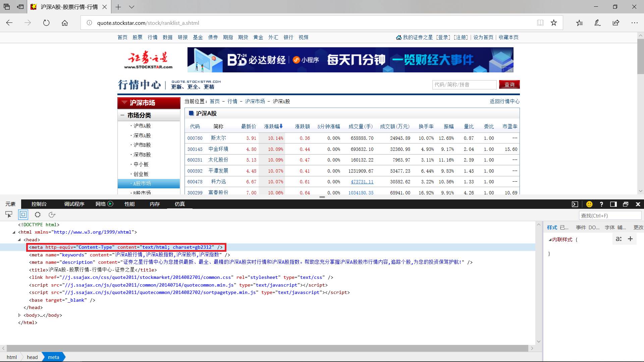644x362 pixels.
Task: Open the favorites hub icon
Action: pyautogui.click(x=580, y=23)
